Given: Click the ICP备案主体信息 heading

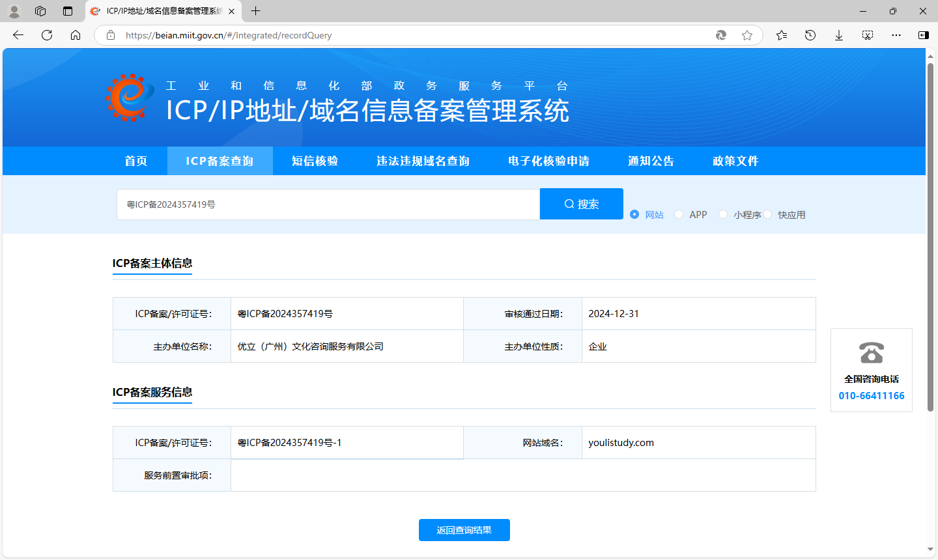Looking at the screenshot, I should tap(152, 263).
